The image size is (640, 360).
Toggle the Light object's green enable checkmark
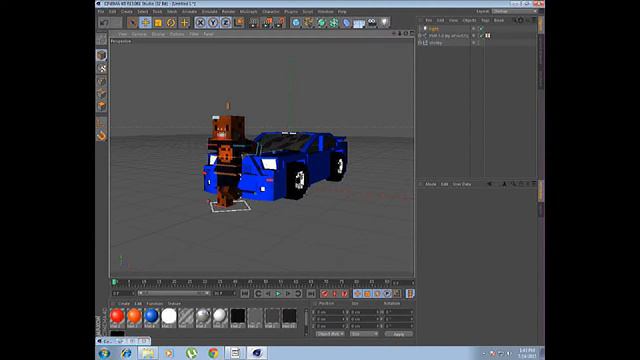tap(481, 29)
